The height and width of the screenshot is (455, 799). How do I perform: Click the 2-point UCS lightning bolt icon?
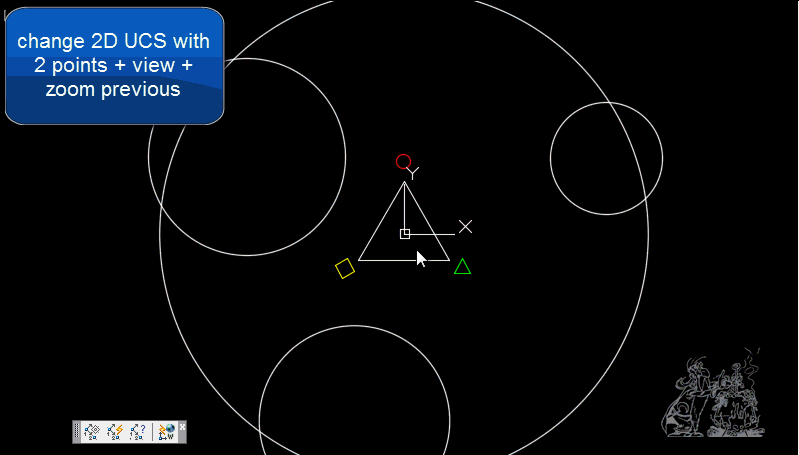click(115, 432)
